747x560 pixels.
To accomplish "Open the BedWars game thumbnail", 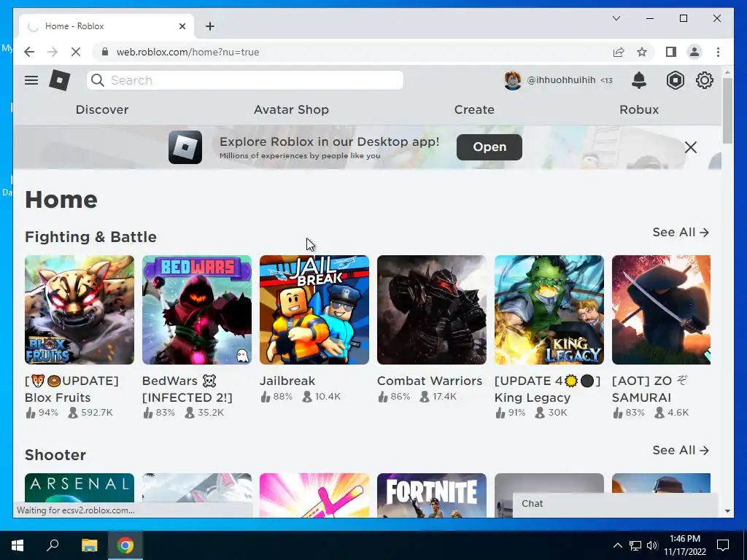I will (x=197, y=310).
